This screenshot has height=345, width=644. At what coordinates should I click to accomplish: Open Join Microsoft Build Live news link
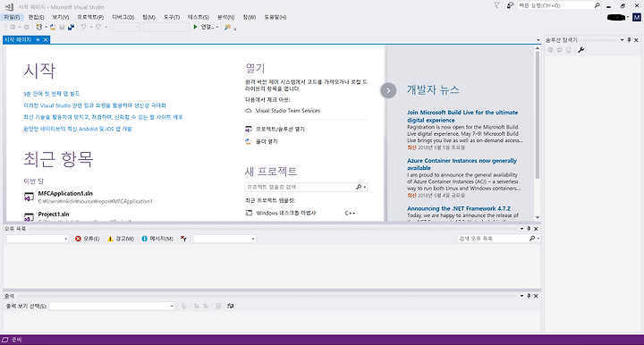pos(462,116)
